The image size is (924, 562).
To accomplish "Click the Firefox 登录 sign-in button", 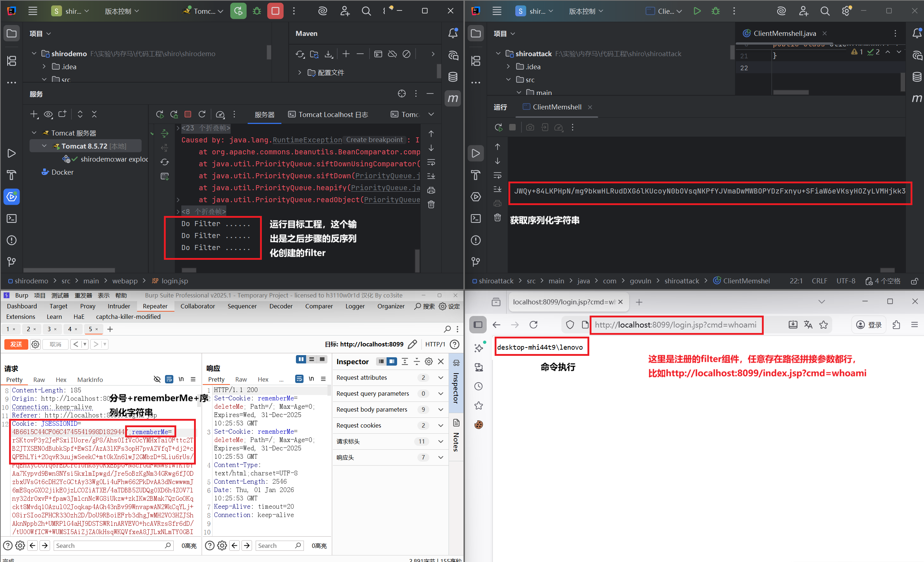I will click(x=869, y=325).
